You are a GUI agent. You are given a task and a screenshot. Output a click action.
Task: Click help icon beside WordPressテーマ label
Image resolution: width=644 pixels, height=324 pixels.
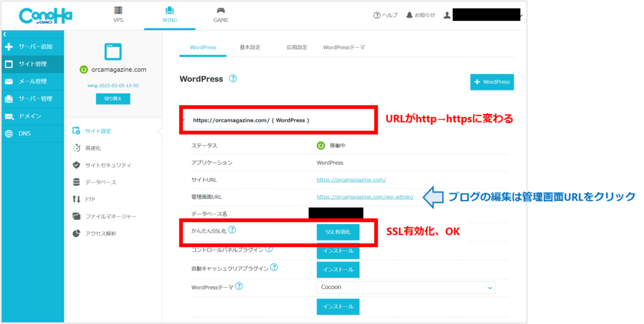click(x=239, y=286)
